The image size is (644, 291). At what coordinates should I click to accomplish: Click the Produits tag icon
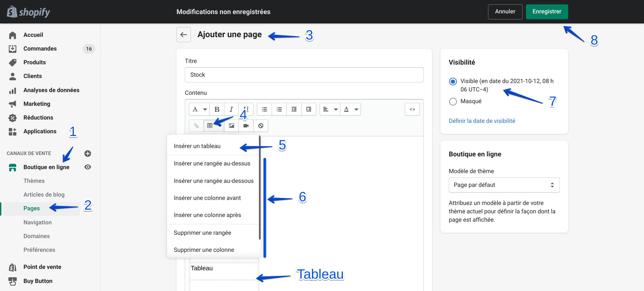(13, 62)
